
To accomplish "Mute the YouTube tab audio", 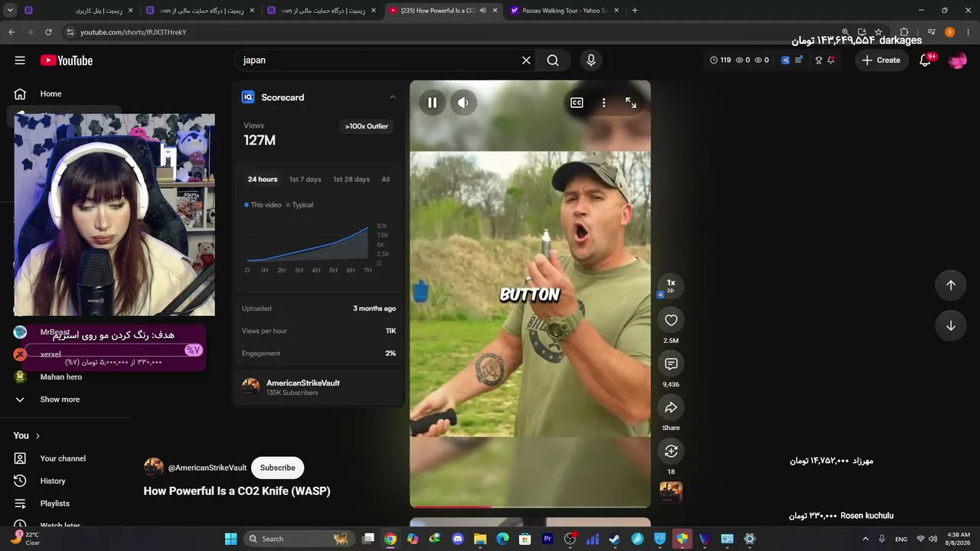I will [x=482, y=11].
